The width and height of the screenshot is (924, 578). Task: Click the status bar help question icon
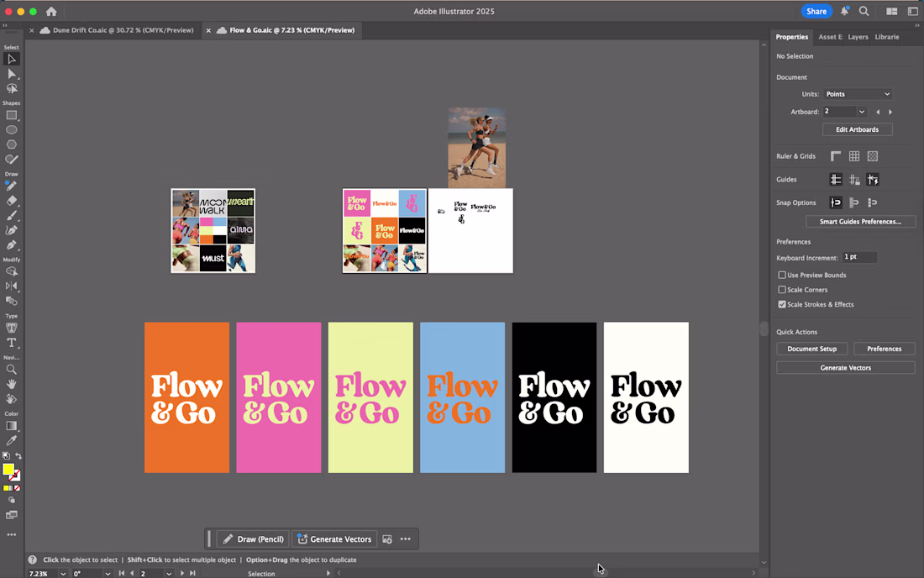point(33,560)
